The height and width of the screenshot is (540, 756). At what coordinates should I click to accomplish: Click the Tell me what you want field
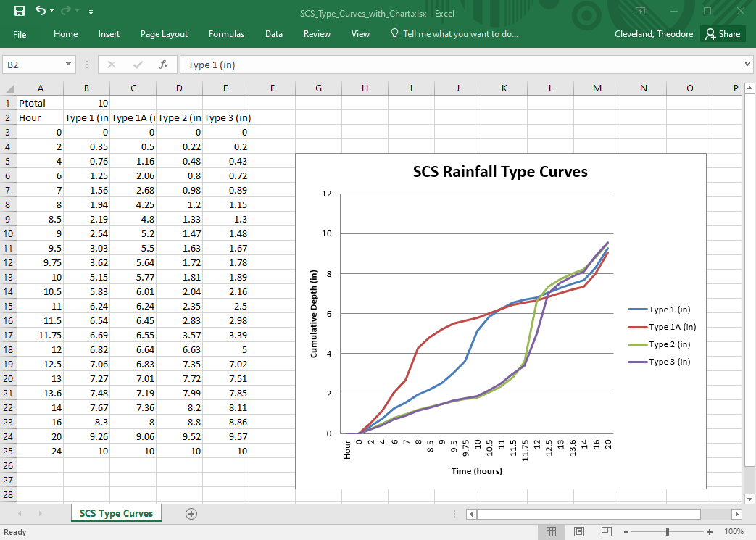pos(460,34)
